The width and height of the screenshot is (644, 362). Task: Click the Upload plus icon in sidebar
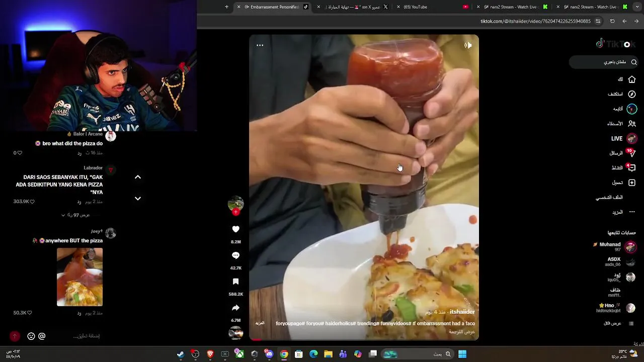point(631,183)
